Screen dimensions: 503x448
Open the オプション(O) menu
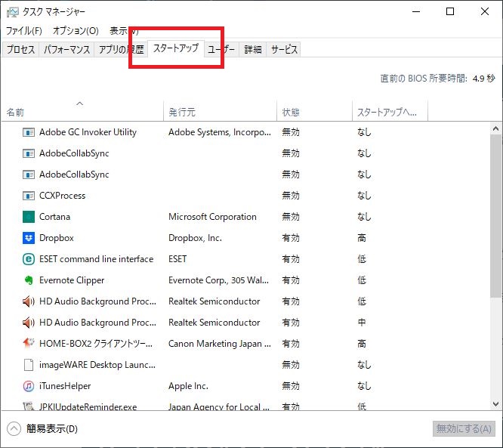76,31
